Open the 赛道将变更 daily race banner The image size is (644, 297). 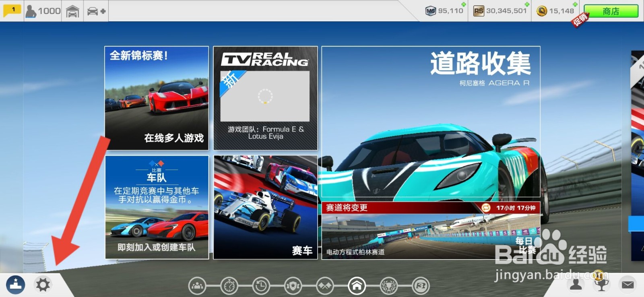[431, 208]
